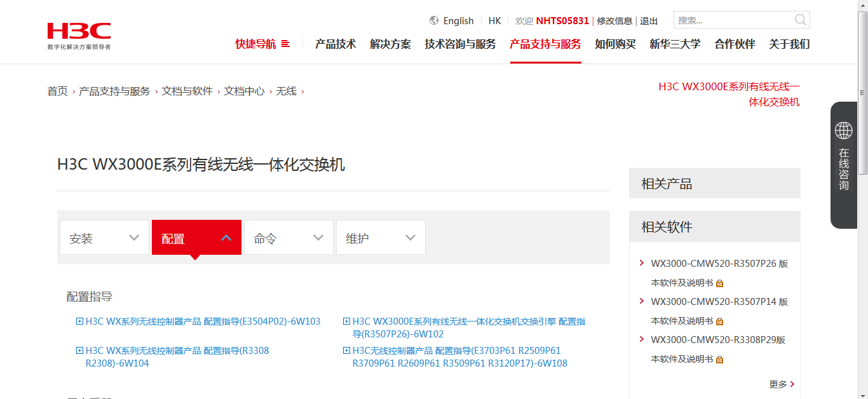Click lock icon next to R3507P26 software

720,283
